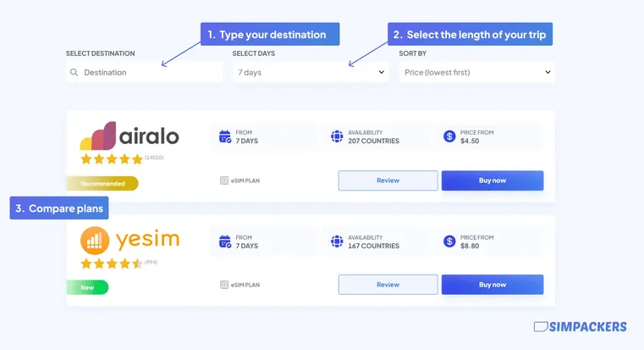Click the calendar icon in Yesim row
The image size is (644, 350).
click(225, 242)
